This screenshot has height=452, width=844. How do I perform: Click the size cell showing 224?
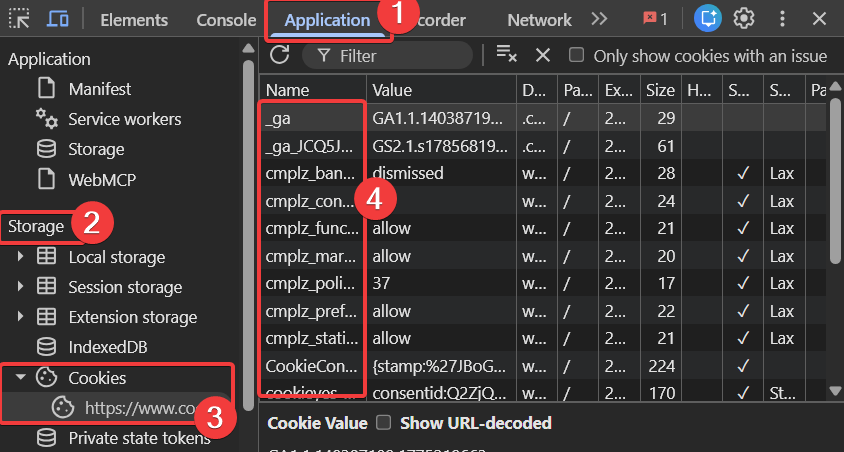[660, 366]
